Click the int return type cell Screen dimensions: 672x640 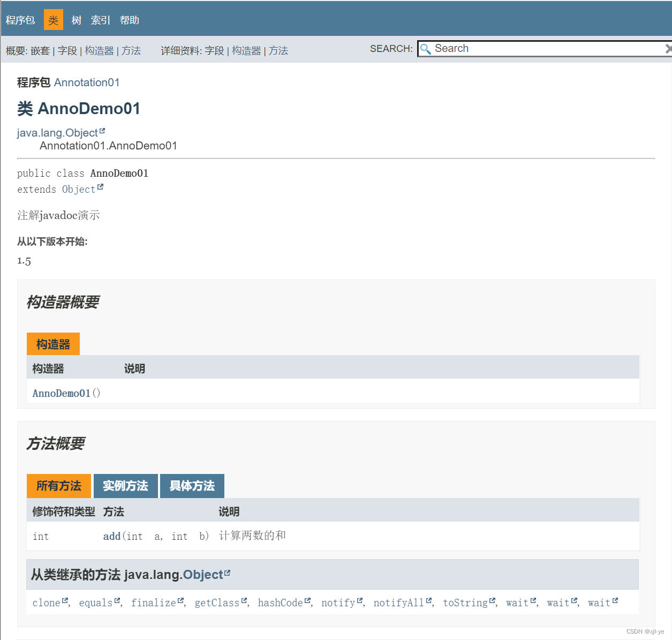pyautogui.click(x=41, y=536)
